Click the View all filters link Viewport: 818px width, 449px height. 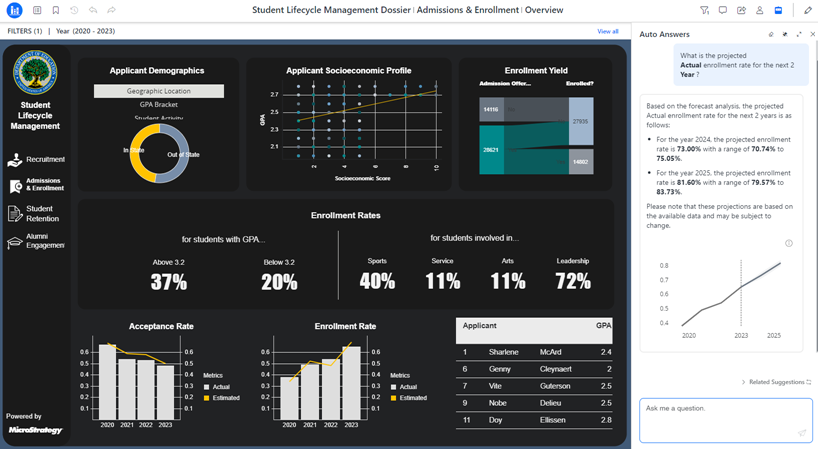pyautogui.click(x=607, y=31)
